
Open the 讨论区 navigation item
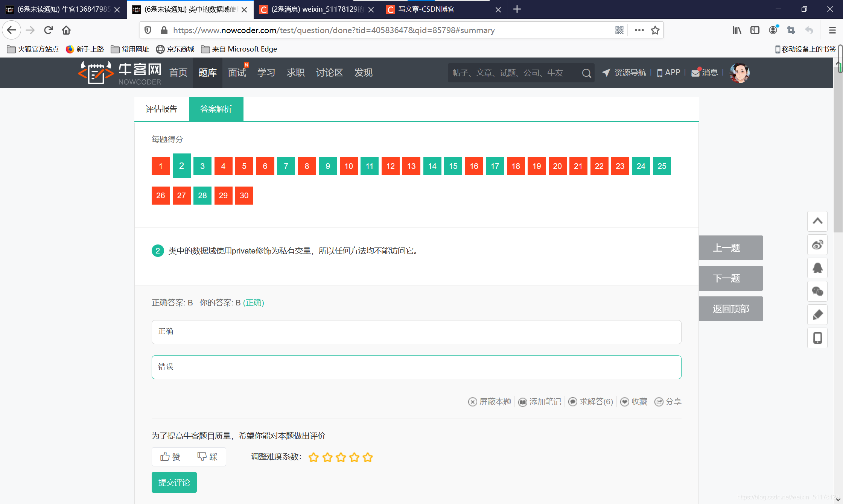329,73
